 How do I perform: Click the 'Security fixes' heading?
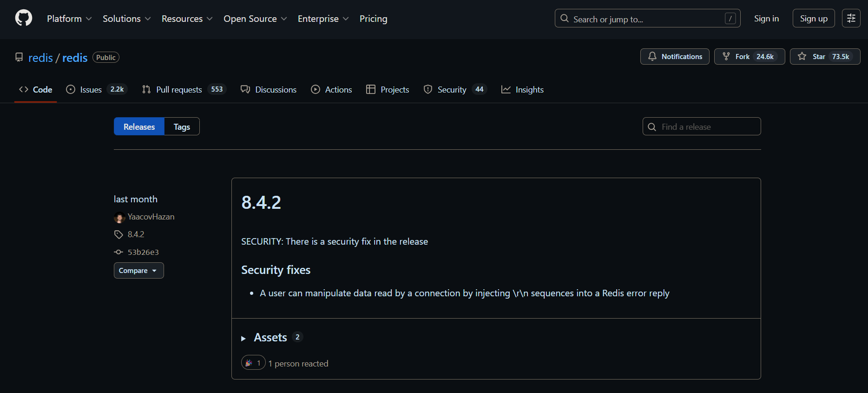pyautogui.click(x=276, y=270)
